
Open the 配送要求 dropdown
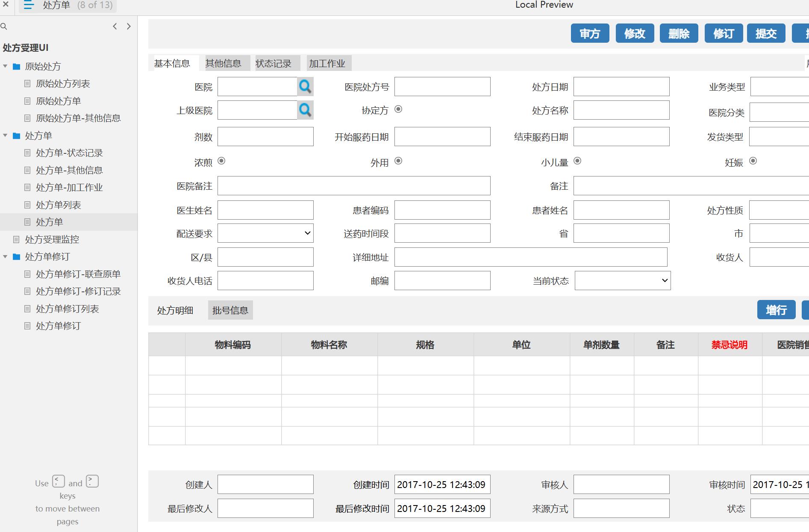[265, 233]
